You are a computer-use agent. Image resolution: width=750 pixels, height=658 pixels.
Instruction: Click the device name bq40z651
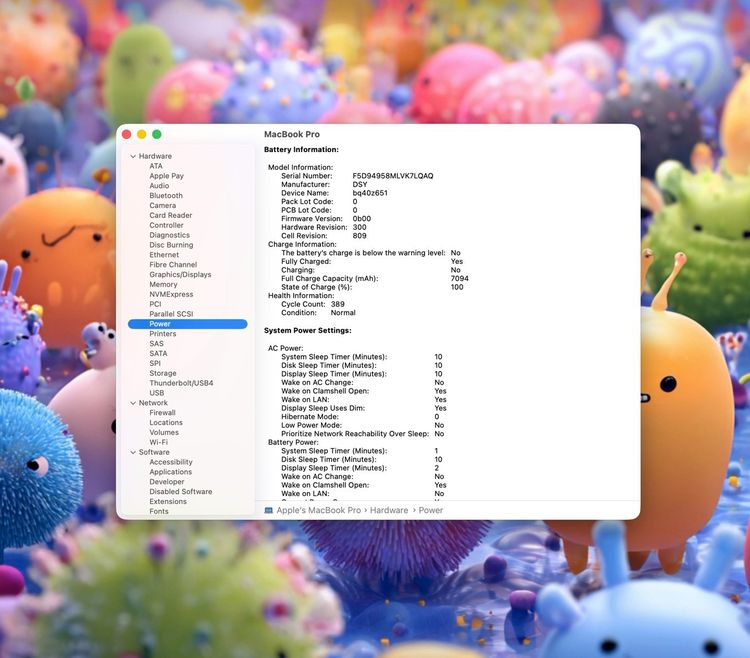point(370,193)
